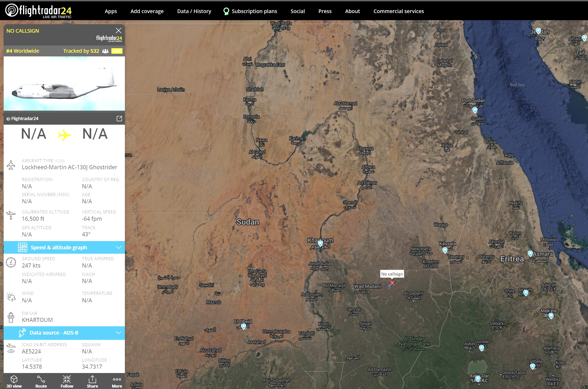Image resolution: width=588 pixels, height=389 pixels.
Task: Click the Share icon
Action: 92,381
